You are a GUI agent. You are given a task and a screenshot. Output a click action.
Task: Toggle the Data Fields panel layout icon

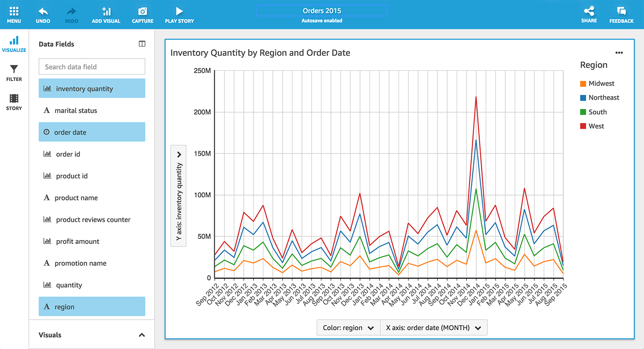pos(142,44)
